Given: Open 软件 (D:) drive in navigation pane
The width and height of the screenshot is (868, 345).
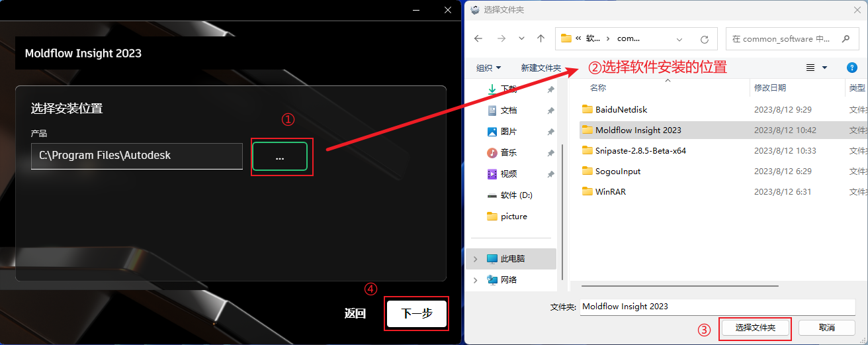Looking at the screenshot, I should pyautogui.click(x=516, y=195).
